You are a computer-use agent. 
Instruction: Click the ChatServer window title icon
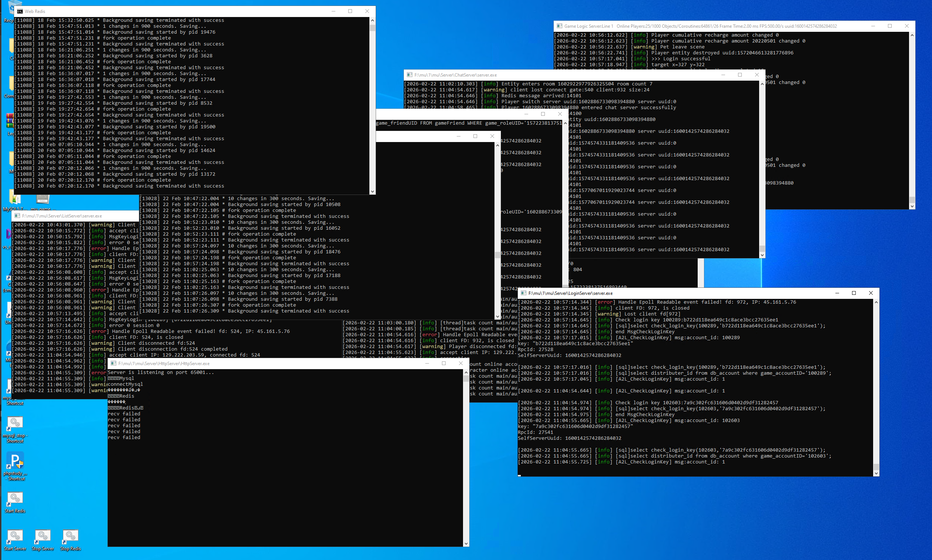(409, 75)
